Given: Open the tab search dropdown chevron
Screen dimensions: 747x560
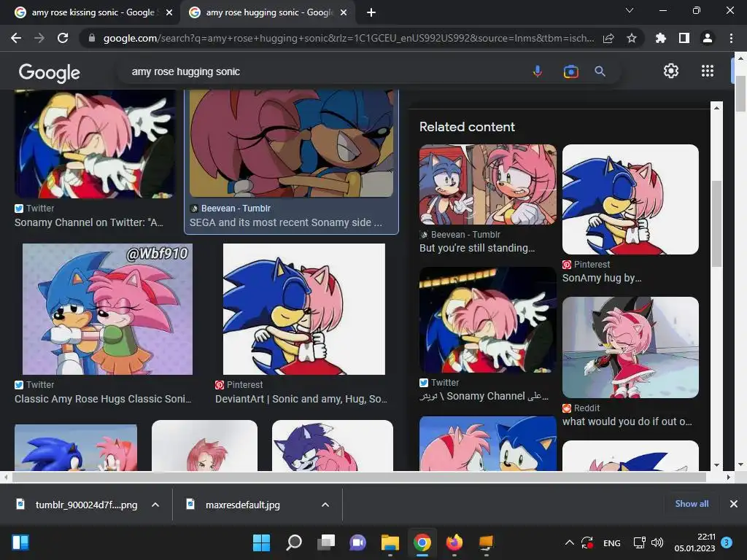Looking at the screenshot, I should pyautogui.click(x=630, y=10).
